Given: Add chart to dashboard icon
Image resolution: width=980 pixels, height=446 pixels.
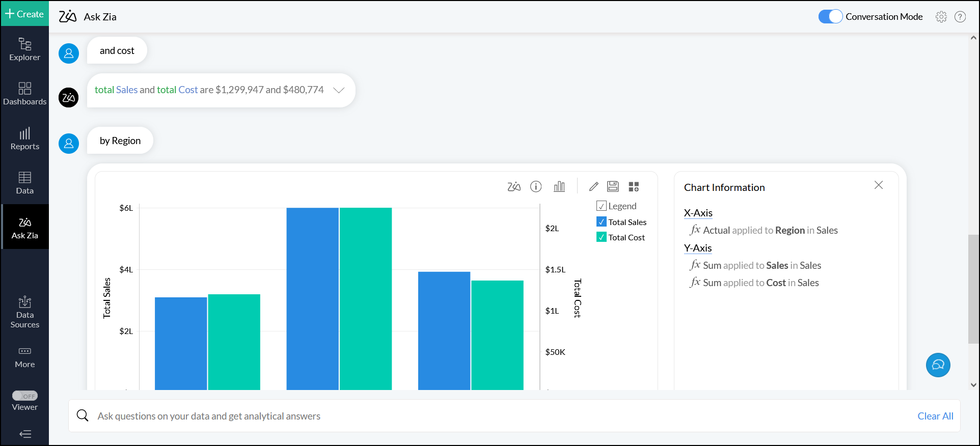Looking at the screenshot, I should [634, 187].
